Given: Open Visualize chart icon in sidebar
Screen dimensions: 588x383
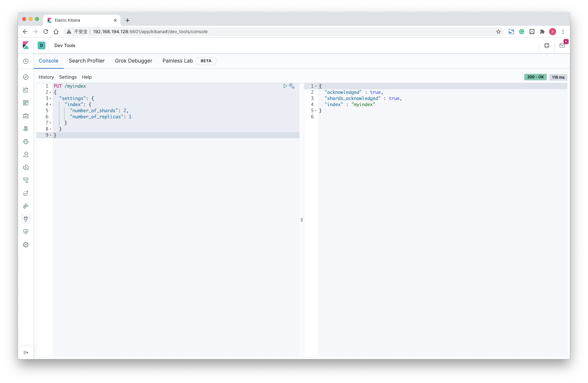Looking at the screenshot, I should tap(26, 90).
